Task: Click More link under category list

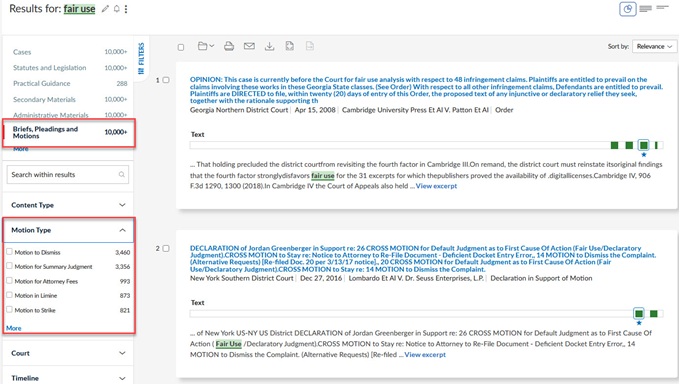Action: coord(20,149)
